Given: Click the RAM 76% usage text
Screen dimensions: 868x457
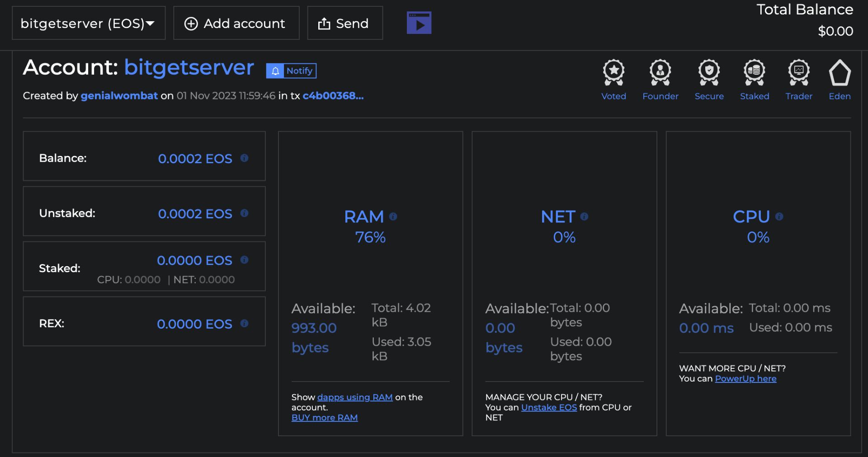Looking at the screenshot, I should point(370,237).
